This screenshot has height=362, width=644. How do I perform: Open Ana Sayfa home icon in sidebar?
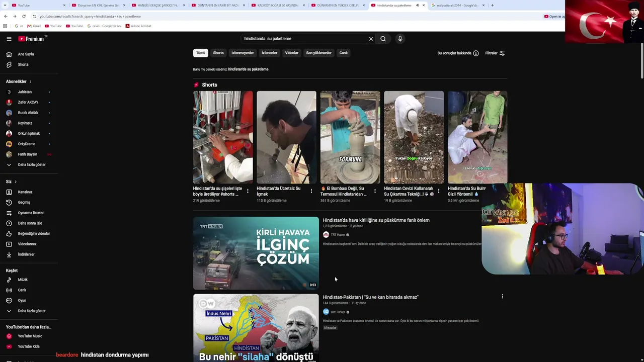(x=9, y=54)
